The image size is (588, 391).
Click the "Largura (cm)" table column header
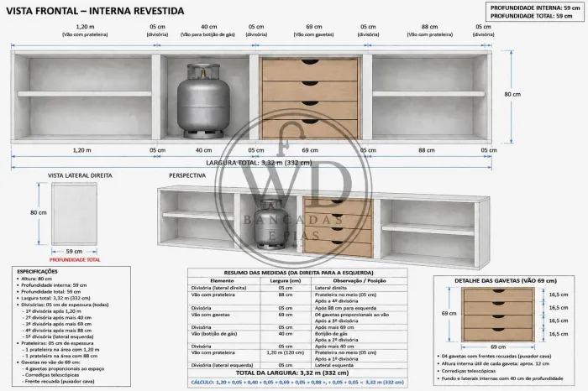coord(286,280)
